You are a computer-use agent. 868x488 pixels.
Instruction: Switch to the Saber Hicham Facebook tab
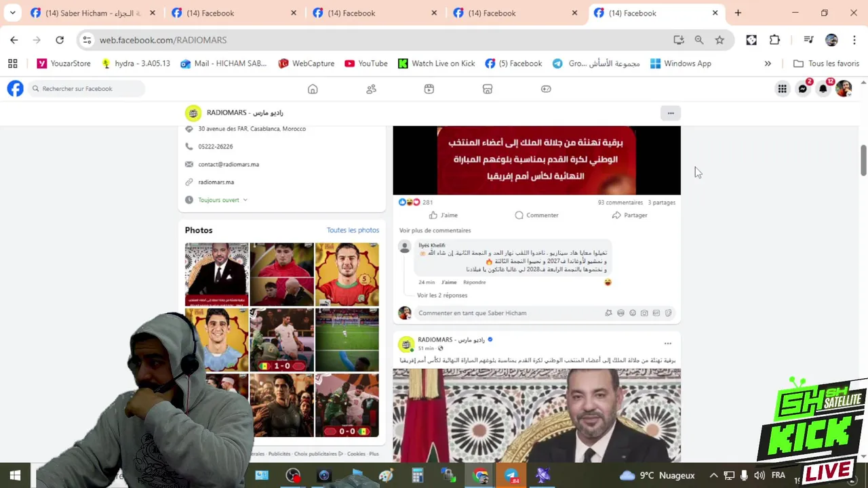coord(93,13)
